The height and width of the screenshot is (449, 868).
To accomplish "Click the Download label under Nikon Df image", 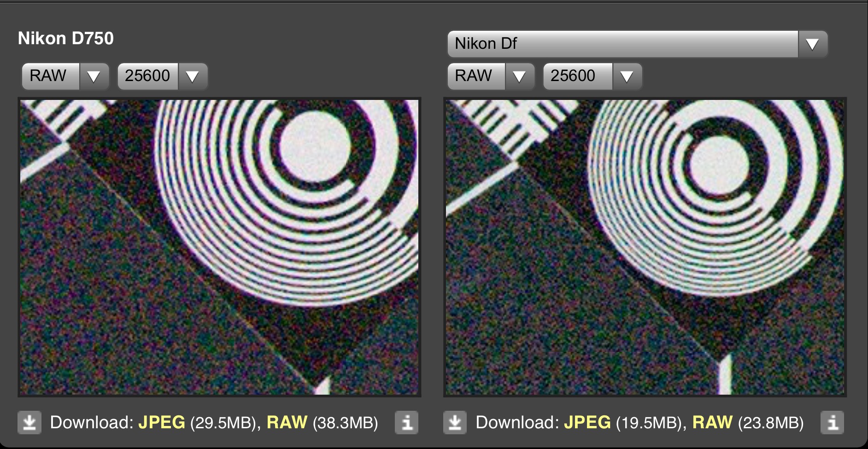I will pos(517,422).
